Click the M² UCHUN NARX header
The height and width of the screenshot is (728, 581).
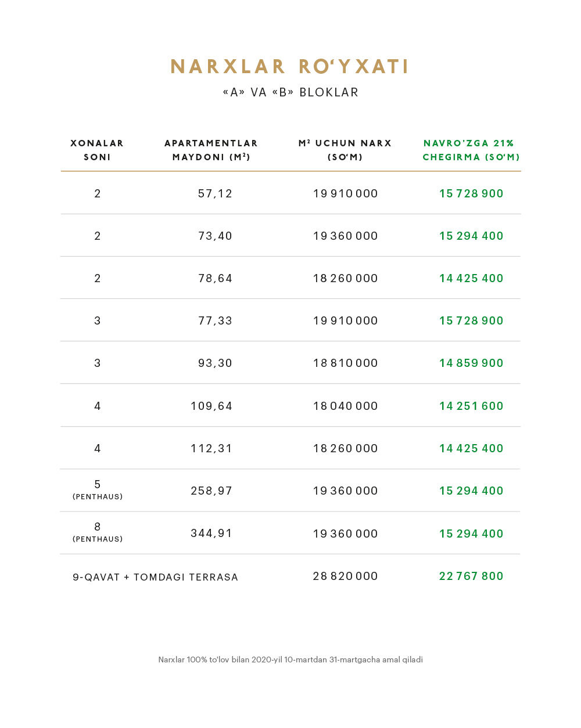(x=345, y=150)
